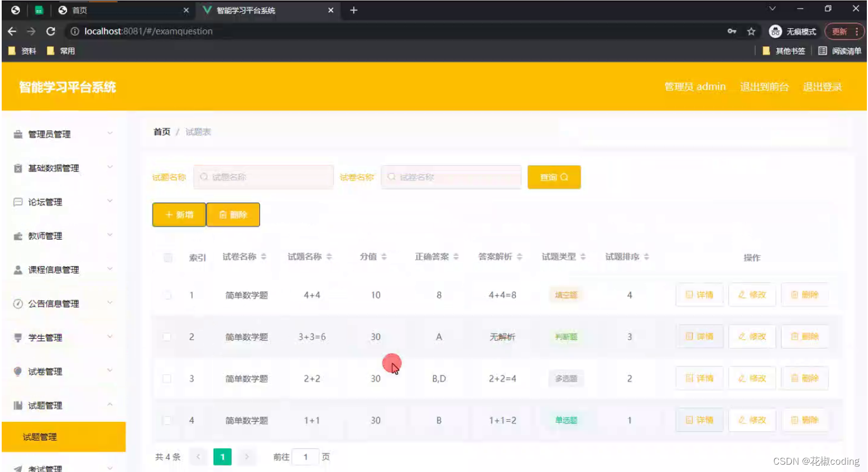868x472 pixels.
Task: Click 退出登录 to log out
Action: coord(822,86)
